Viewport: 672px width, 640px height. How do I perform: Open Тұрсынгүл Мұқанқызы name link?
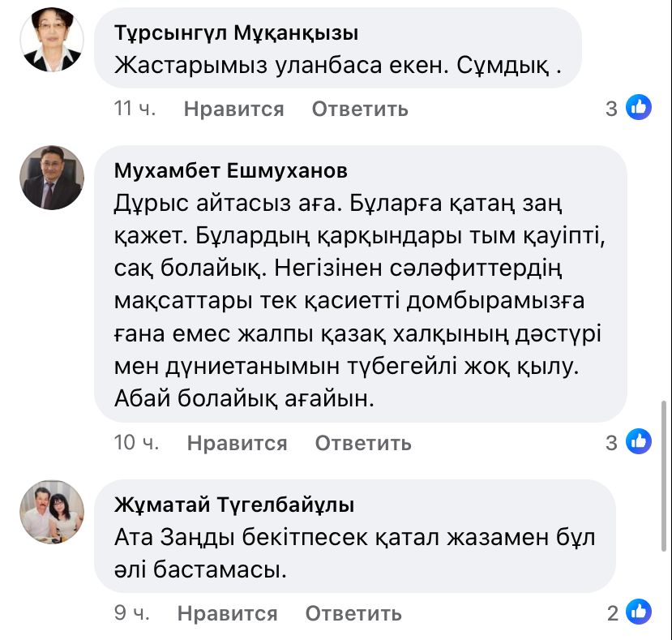(236, 33)
